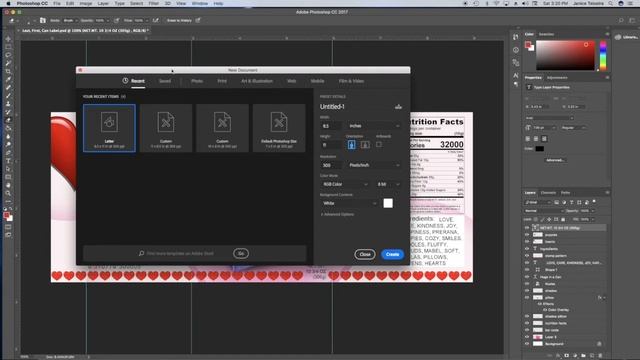Viewport: 640px width, 360px height.
Task: Expand Advanced Options
Action: click(338, 214)
